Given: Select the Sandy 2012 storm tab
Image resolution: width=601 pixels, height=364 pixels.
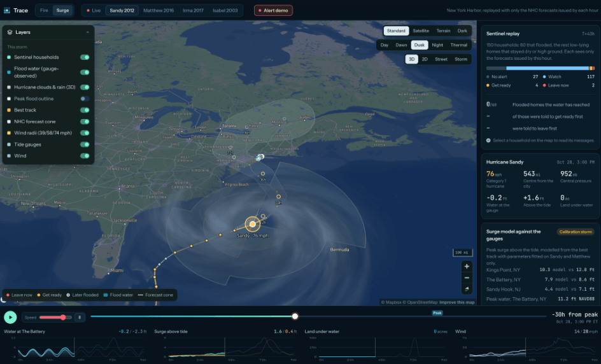Looking at the screenshot, I should click(122, 10).
